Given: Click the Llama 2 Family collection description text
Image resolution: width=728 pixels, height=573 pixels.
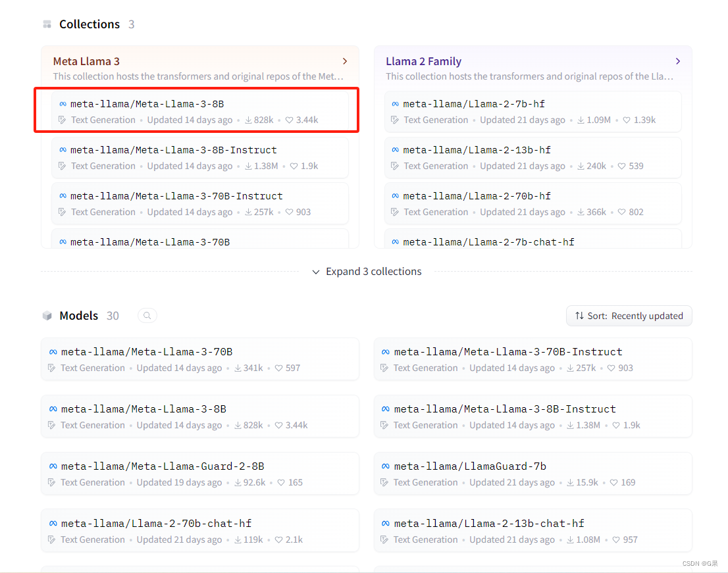Looking at the screenshot, I should (530, 76).
